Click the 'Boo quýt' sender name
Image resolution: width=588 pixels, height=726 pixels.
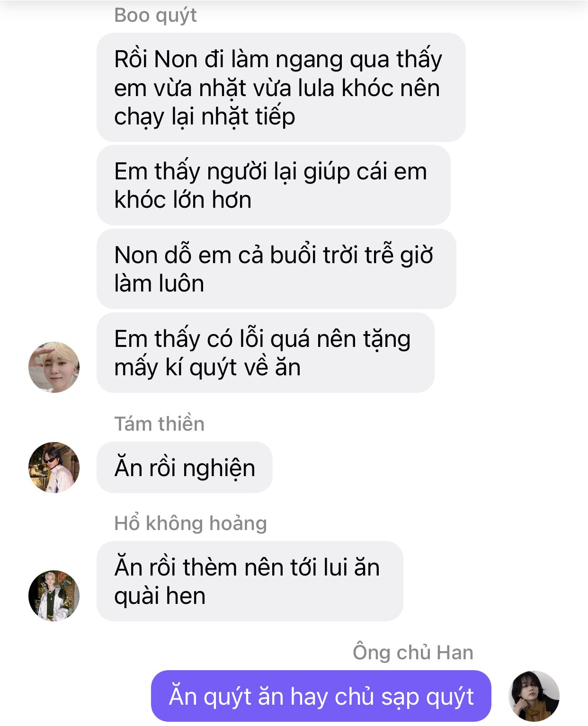click(x=155, y=16)
